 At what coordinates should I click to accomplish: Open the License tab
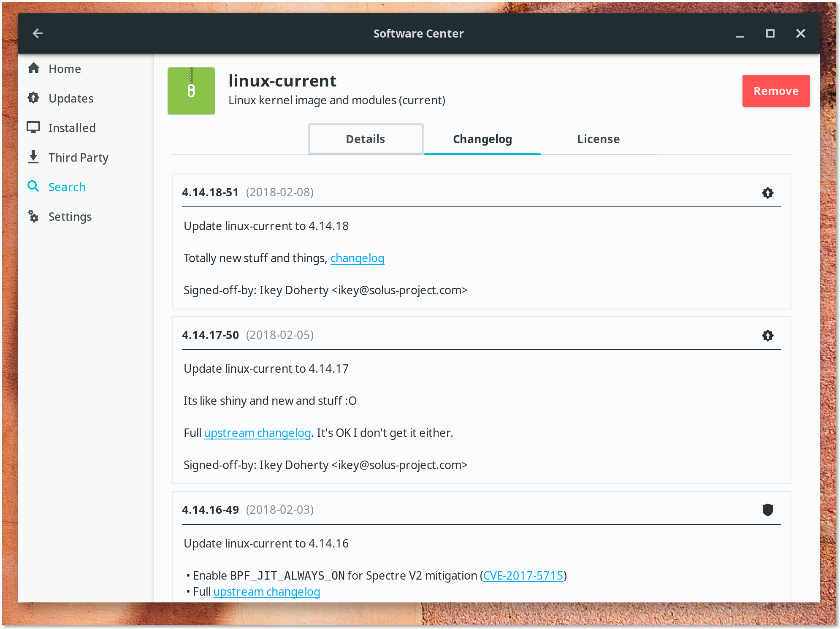598,139
